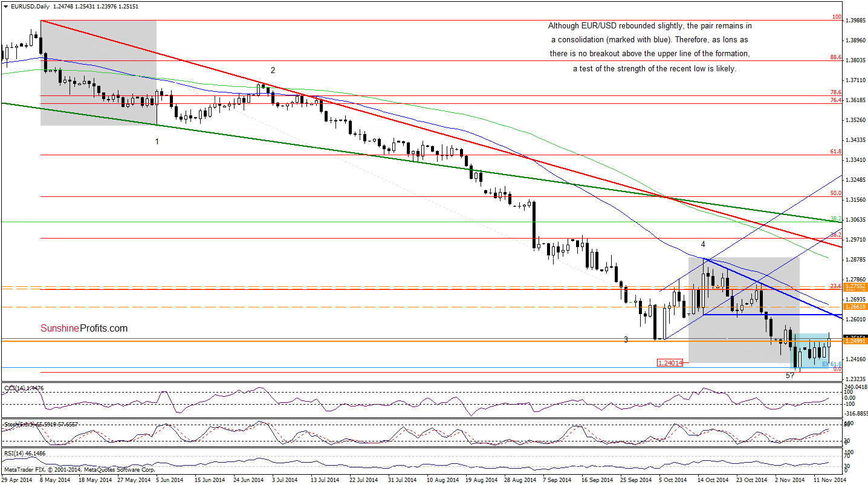Select the Fibonacci 88.6 level label
Viewport: 868px width, 485px height.
pos(836,57)
